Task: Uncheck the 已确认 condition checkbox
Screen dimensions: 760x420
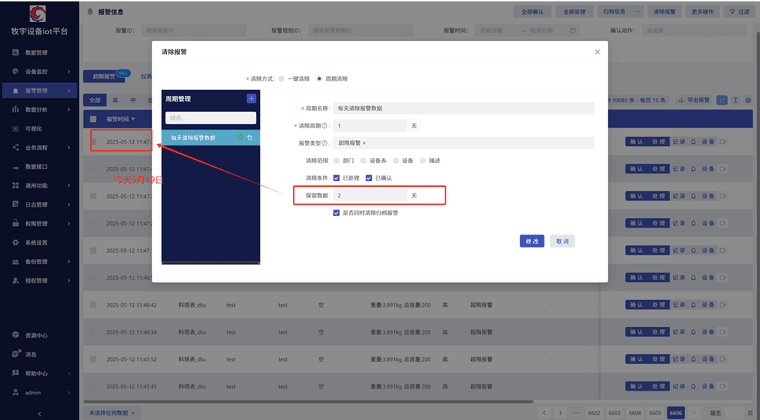Action: pos(369,178)
